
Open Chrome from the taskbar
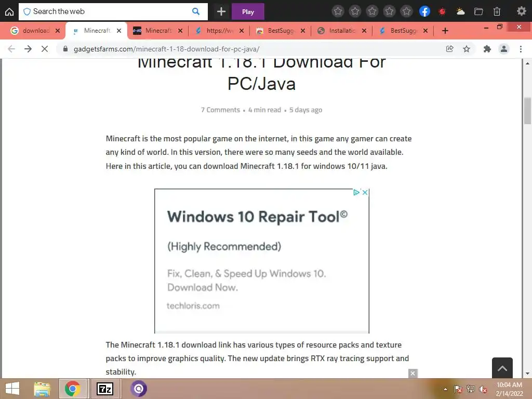[x=72, y=389]
